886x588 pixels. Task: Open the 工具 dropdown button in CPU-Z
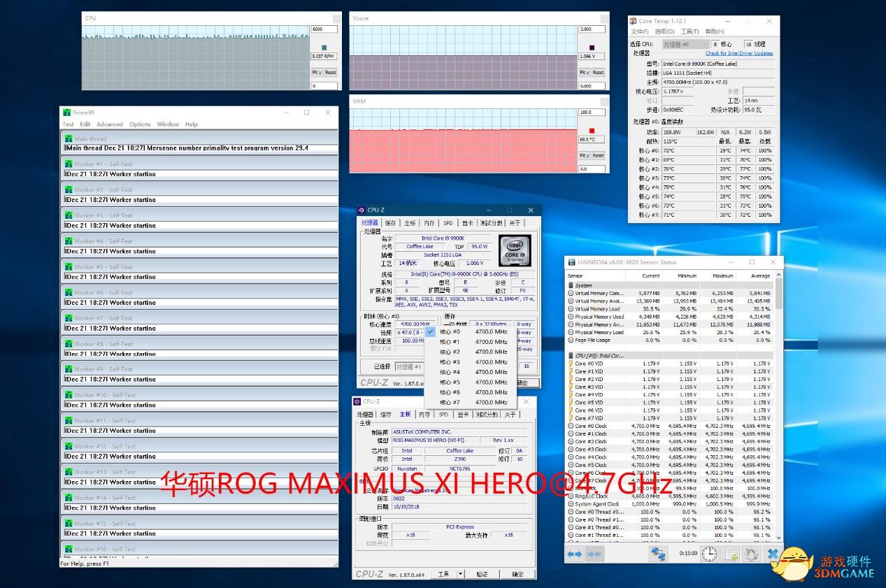point(448,574)
